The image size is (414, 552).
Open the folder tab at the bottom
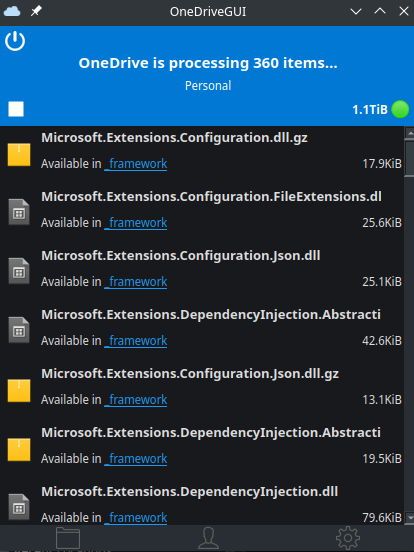click(x=68, y=538)
